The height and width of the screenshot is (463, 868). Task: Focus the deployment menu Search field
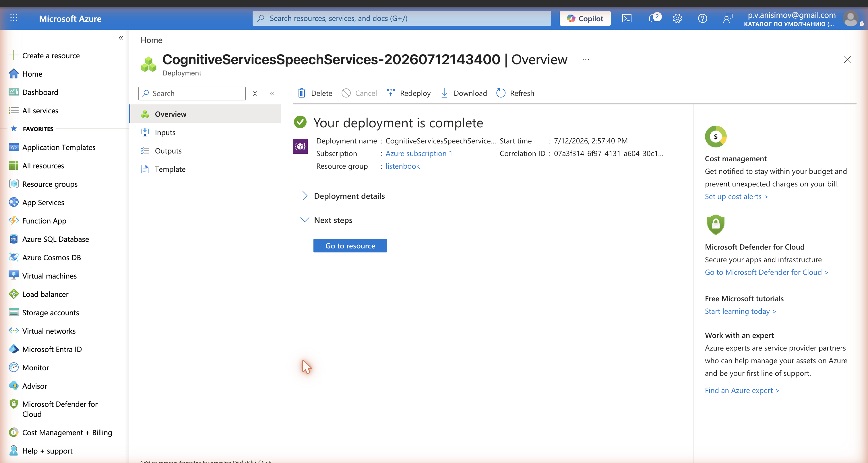(x=192, y=93)
